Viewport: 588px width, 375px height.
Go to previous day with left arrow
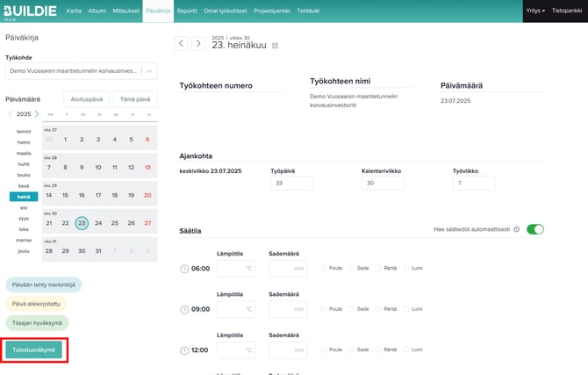point(182,43)
